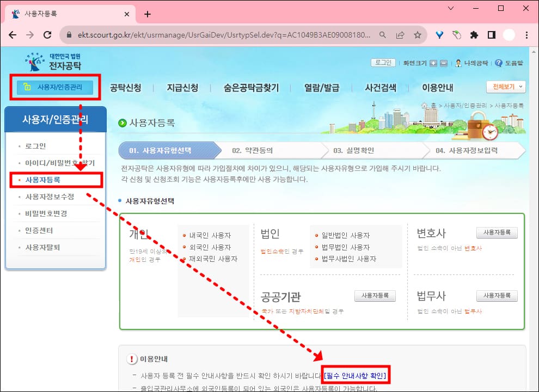Click the 화면크기 plus zoom icon
The height and width of the screenshot is (392, 539).
coord(434,62)
